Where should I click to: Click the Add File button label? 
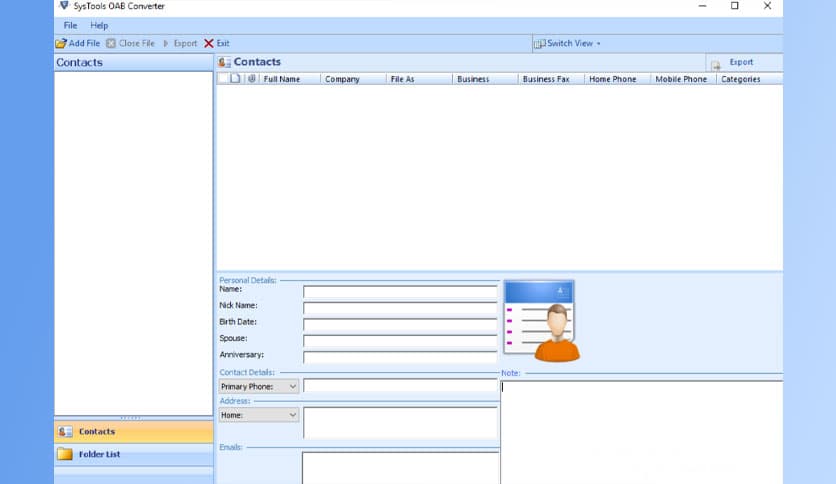84,43
